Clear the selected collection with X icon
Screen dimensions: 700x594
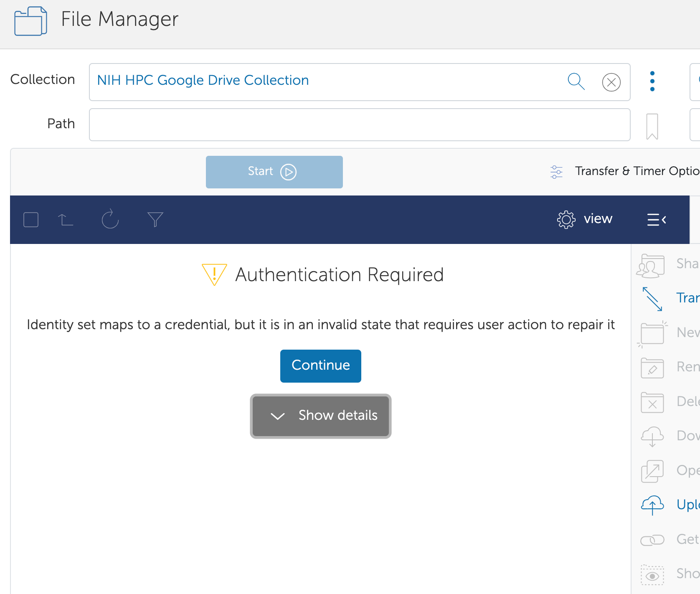[611, 82]
